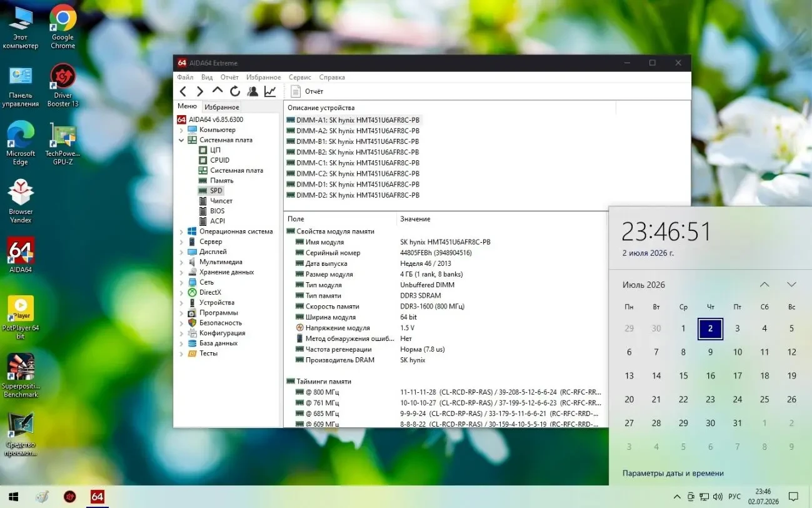Click the Refresh icon in toolbar

pos(235,91)
